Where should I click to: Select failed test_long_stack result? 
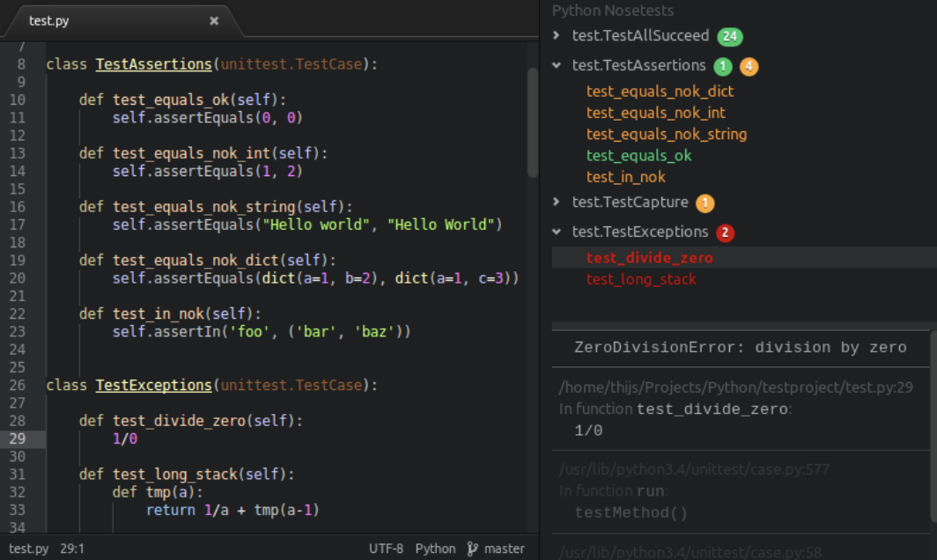pos(641,280)
